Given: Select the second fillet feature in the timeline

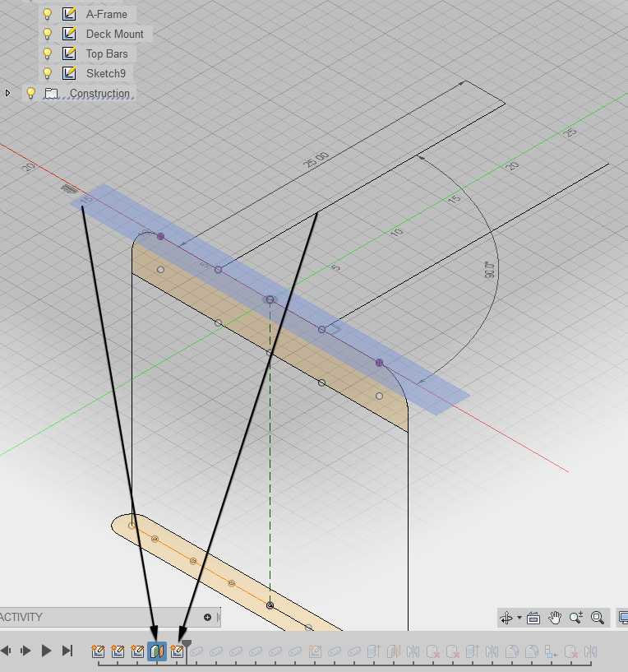Looking at the screenshot, I should pos(532,651).
